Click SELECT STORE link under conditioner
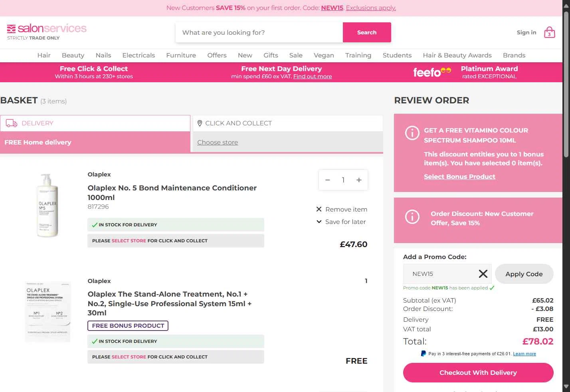The height and width of the screenshot is (392, 570). click(129, 241)
